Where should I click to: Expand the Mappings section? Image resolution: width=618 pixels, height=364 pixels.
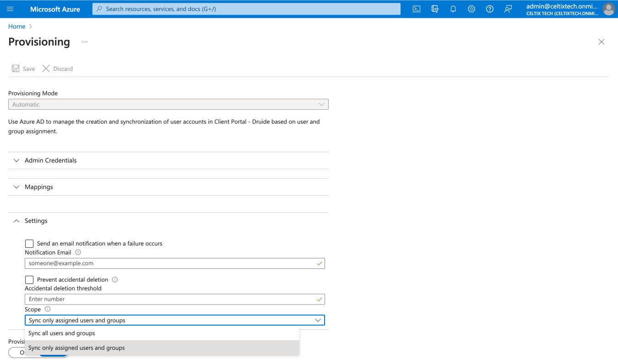(168, 187)
